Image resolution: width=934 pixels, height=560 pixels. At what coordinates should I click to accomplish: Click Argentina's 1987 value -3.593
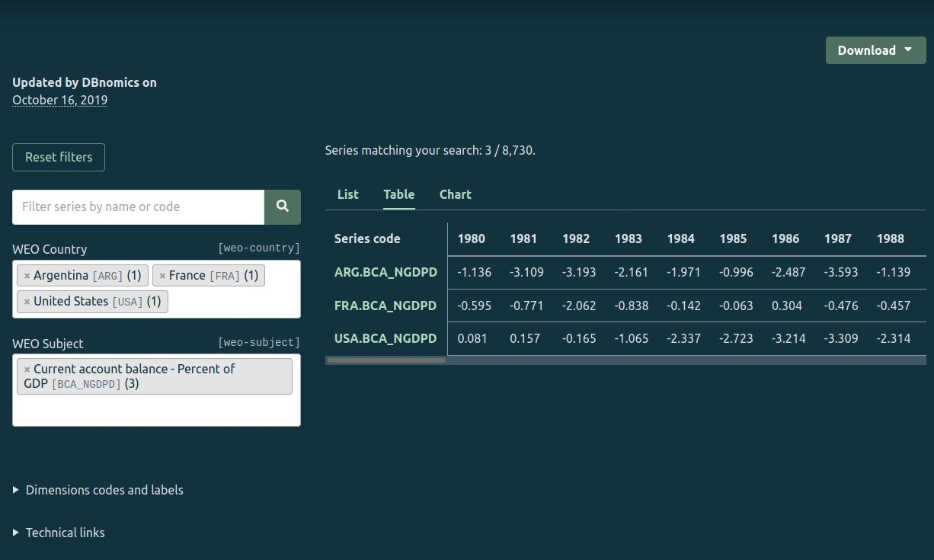tap(841, 272)
